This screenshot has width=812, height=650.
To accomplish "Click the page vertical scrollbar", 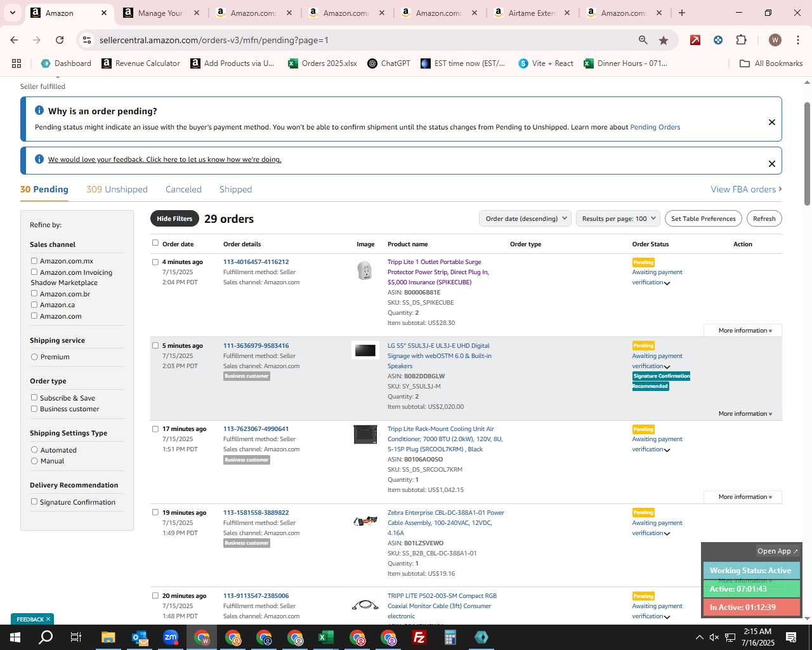I will 807,154.
